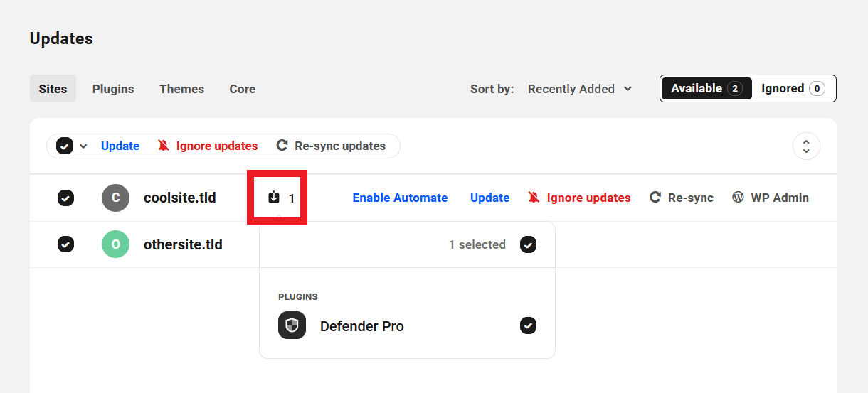
Task: Open the Plugins tab
Action: (113, 89)
